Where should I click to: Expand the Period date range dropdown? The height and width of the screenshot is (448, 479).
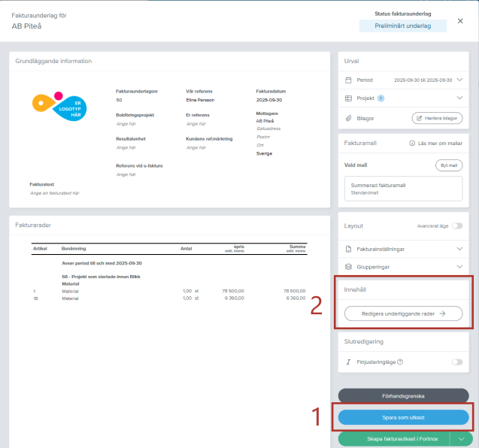[459, 80]
